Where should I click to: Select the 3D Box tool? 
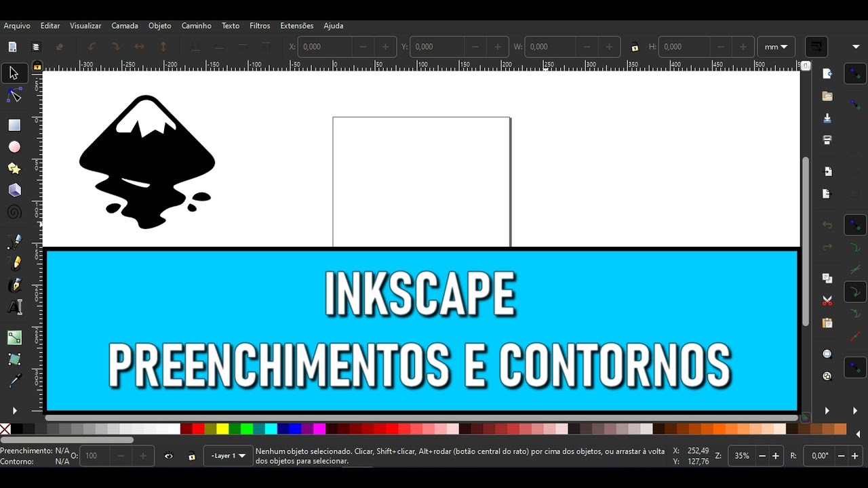coord(14,190)
